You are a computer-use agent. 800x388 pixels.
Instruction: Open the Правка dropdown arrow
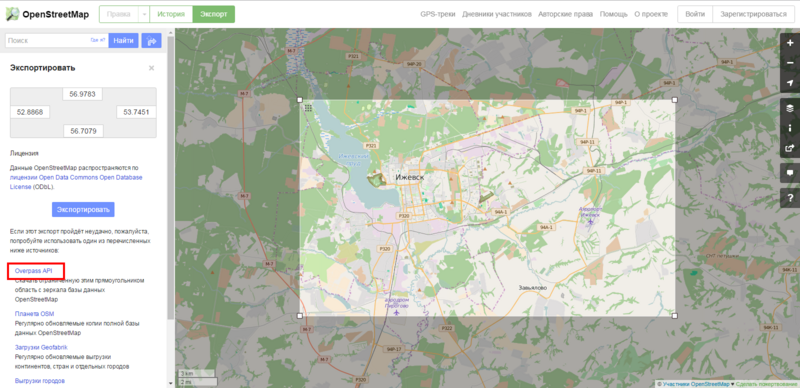(144, 14)
